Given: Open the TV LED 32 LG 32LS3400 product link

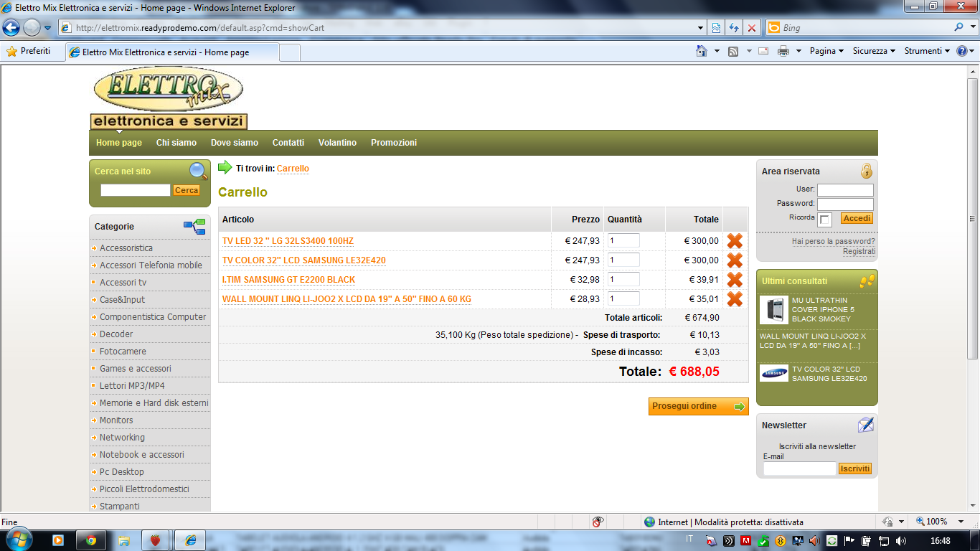Looking at the screenshot, I should (288, 241).
